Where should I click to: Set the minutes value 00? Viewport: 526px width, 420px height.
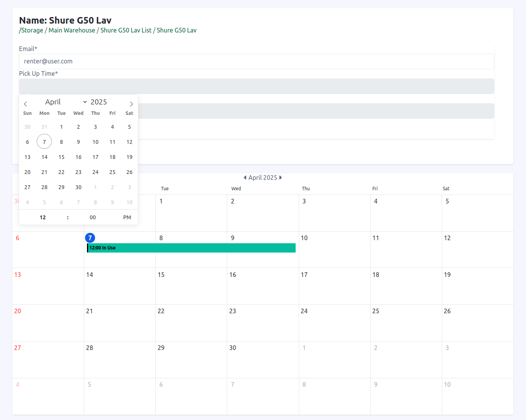click(x=93, y=217)
